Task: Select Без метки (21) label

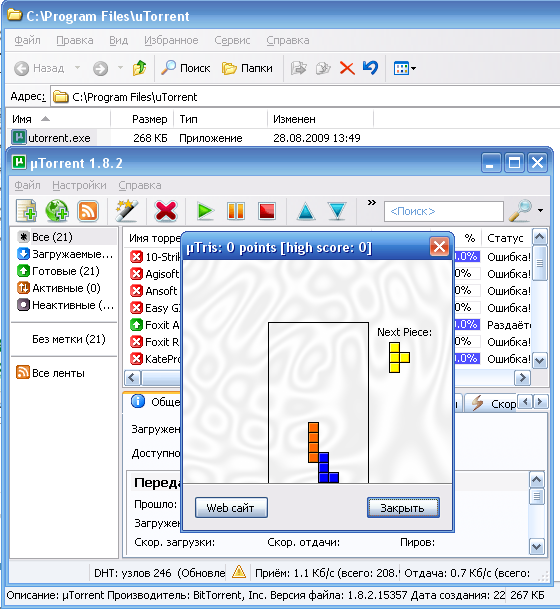Action: (69, 339)
